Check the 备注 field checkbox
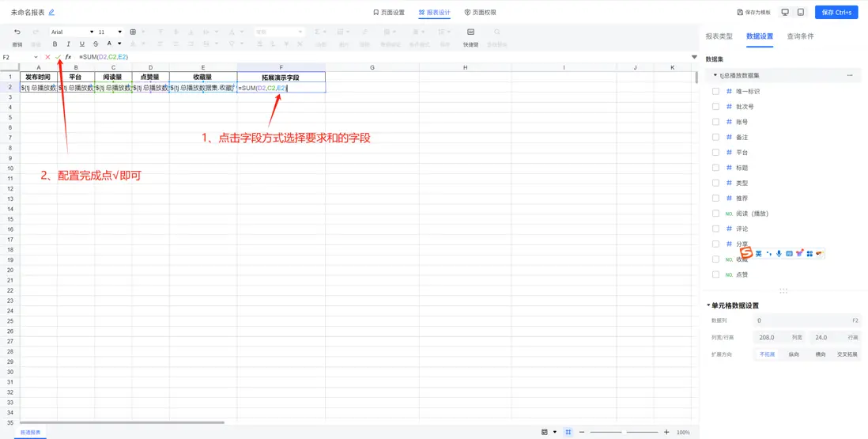 click(715, 137)
